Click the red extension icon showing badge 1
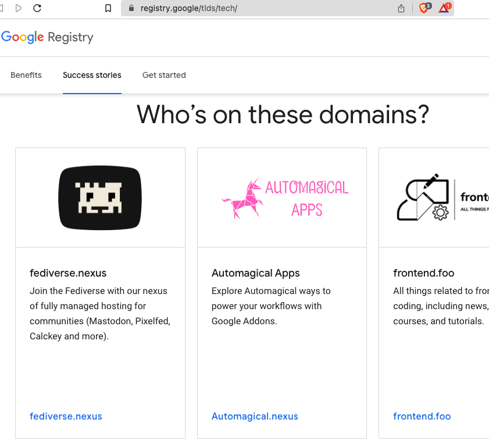 click(x=443, y=9)
